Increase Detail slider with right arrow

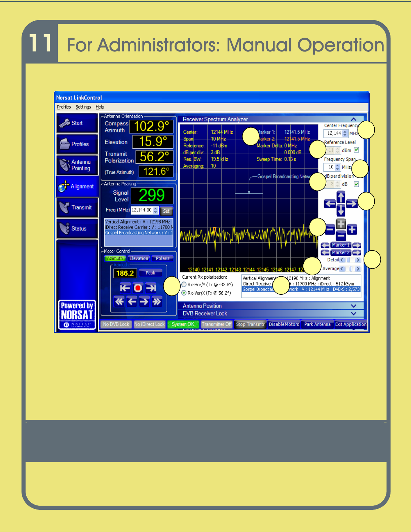[358, 260]
